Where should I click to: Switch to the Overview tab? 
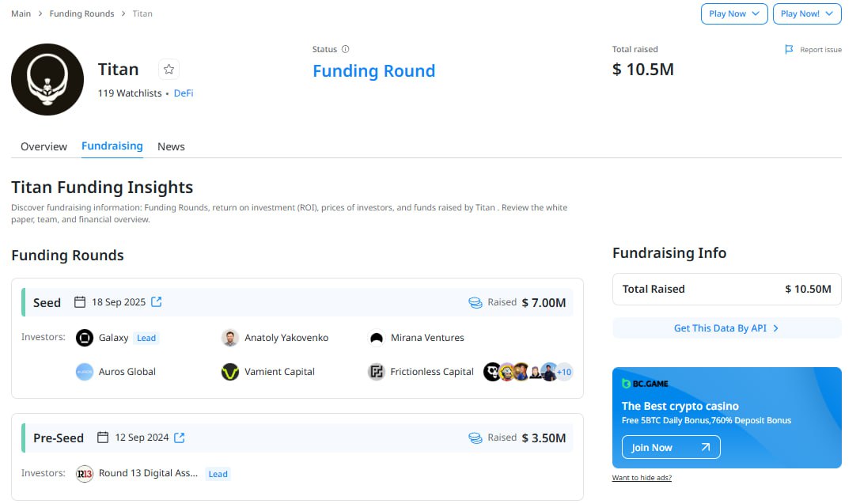click(x=44, y=146)
